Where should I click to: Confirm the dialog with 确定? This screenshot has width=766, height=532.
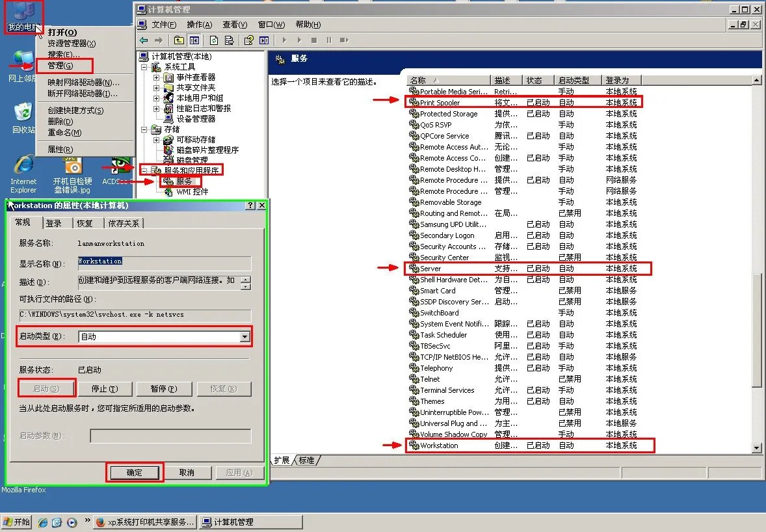[x=135, y=473]
